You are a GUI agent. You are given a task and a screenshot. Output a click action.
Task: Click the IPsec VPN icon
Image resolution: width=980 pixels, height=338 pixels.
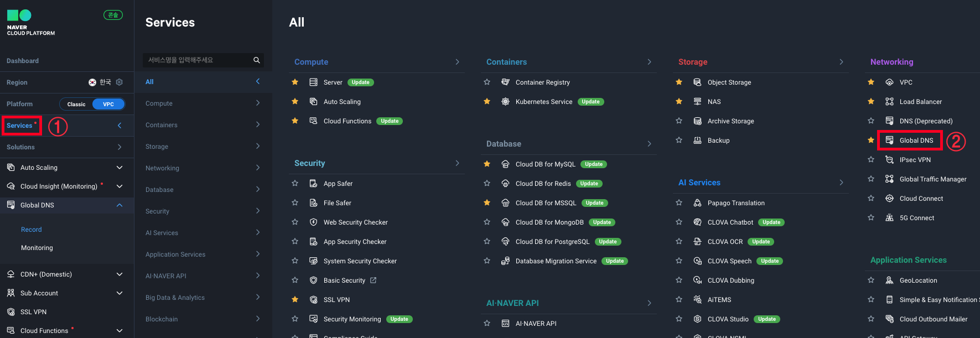(889, 159)
